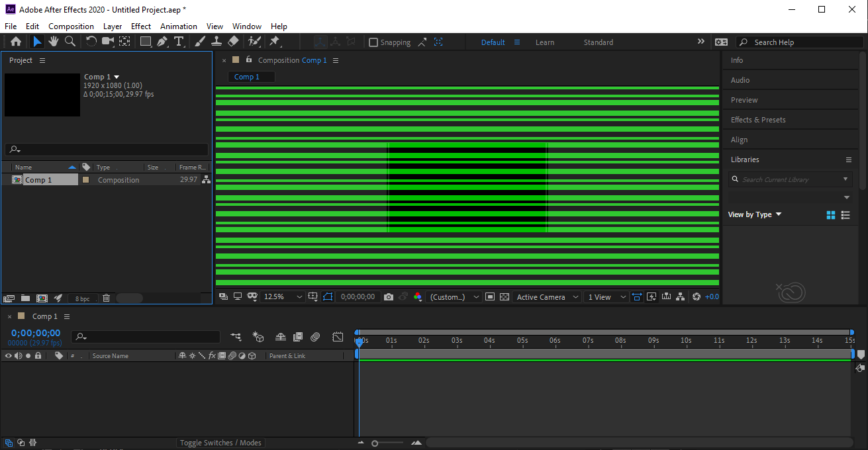Expand the 1 View layout dropdown
Viewport: 868px width, 450px height.
click(x=604, y=296)
